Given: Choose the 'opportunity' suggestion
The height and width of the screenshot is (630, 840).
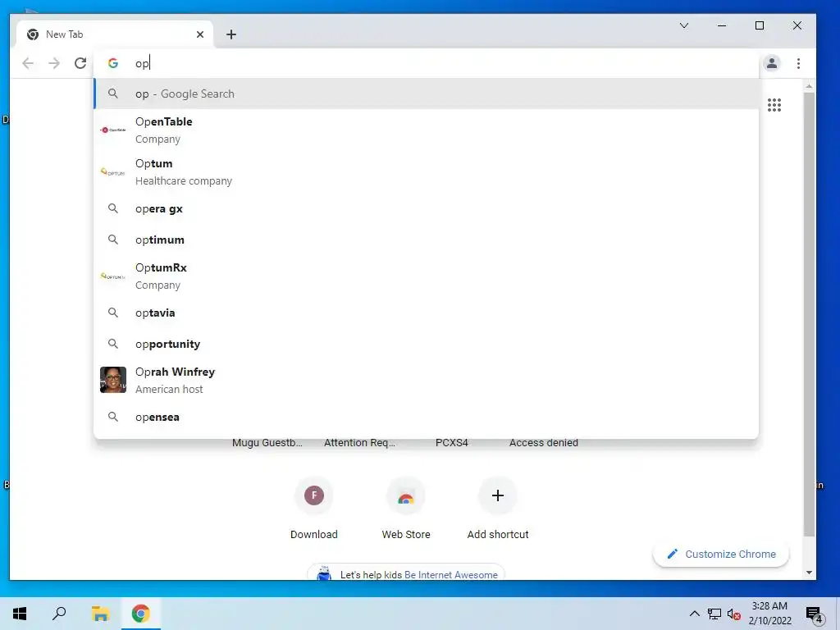Looking at the screenshot, I should coord(426,344).
